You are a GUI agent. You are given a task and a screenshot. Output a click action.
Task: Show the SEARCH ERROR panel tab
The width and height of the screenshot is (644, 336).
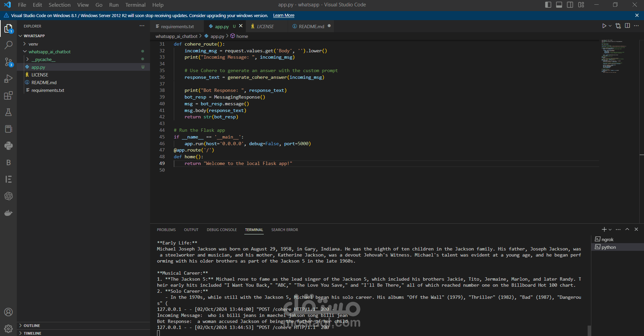pyautogui.click(x=285, y=230)
